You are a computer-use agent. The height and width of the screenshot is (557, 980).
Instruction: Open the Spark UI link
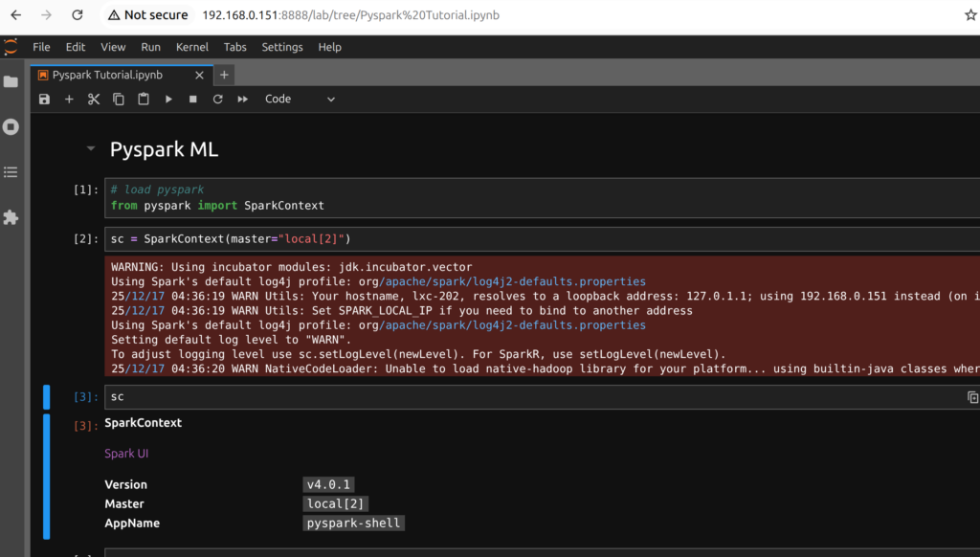click(x=126, y=454)
